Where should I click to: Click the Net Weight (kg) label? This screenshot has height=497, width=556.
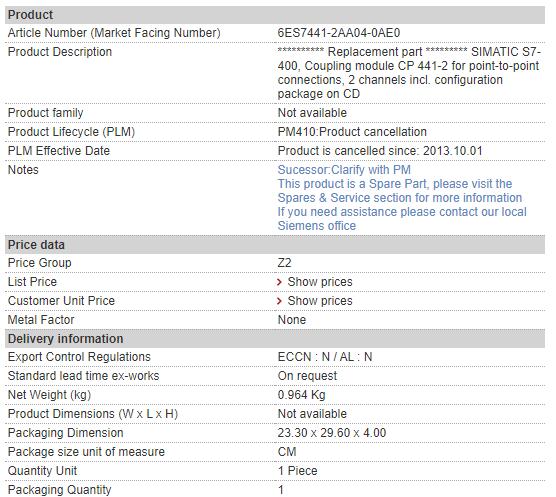(49, 395)
